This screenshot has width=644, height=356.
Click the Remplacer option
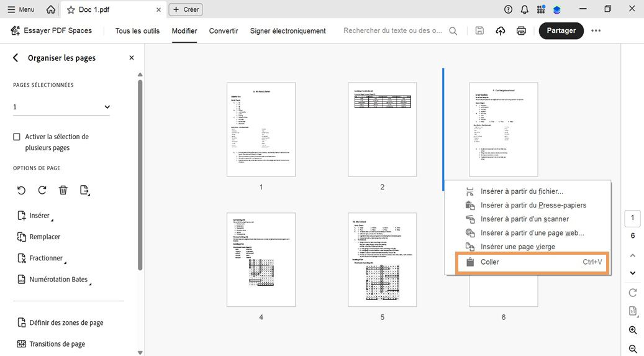tap(39, 237)
